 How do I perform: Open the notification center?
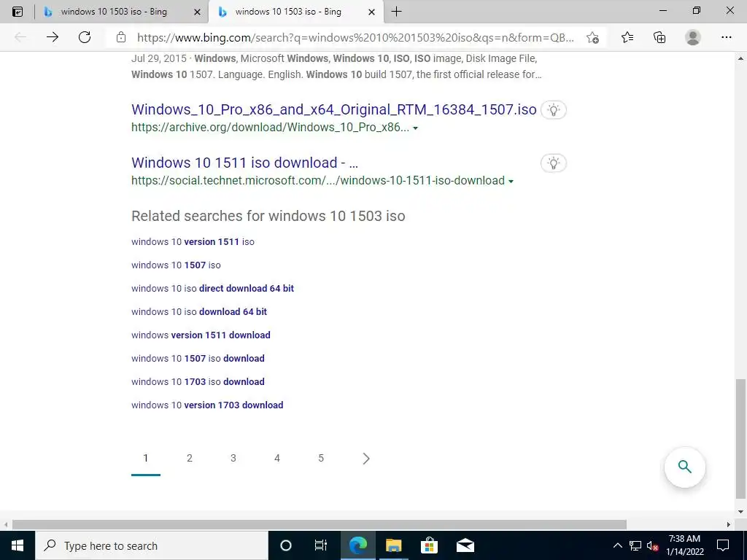(x=723, y=545)
